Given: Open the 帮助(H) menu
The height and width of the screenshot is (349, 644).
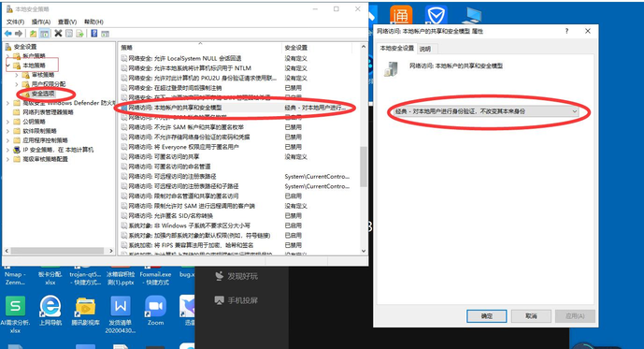Looking at the screenshot, I should (93, 22).
